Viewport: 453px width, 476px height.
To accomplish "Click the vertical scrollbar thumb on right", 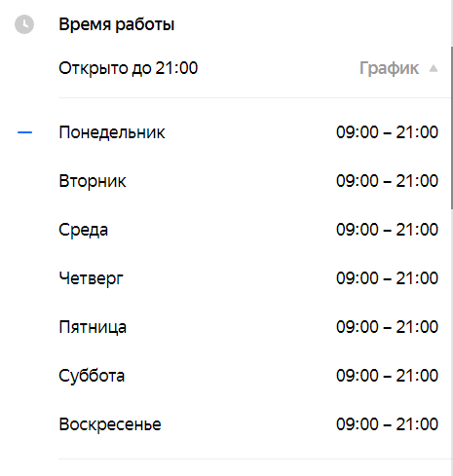I will tap(452, 128).
